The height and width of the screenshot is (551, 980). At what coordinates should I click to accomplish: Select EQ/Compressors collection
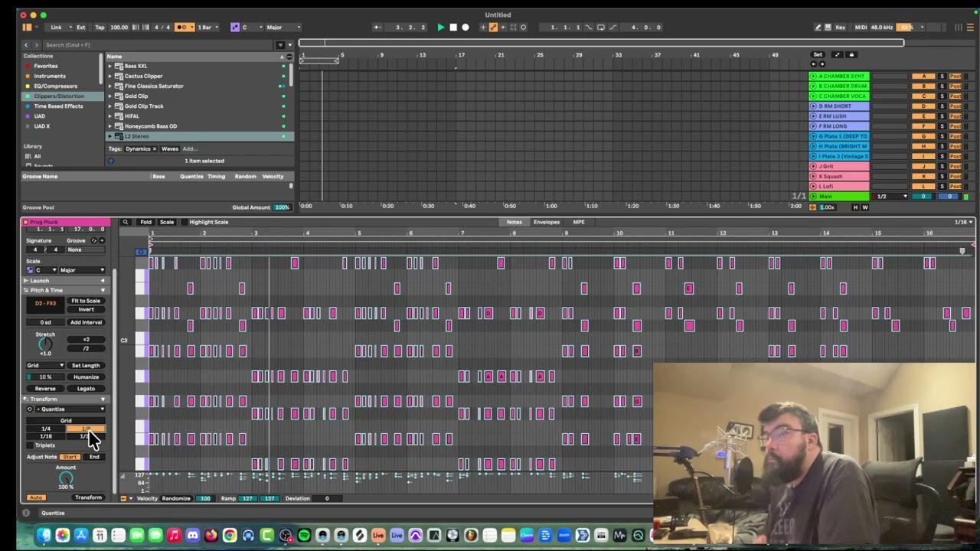click(55, 86)
